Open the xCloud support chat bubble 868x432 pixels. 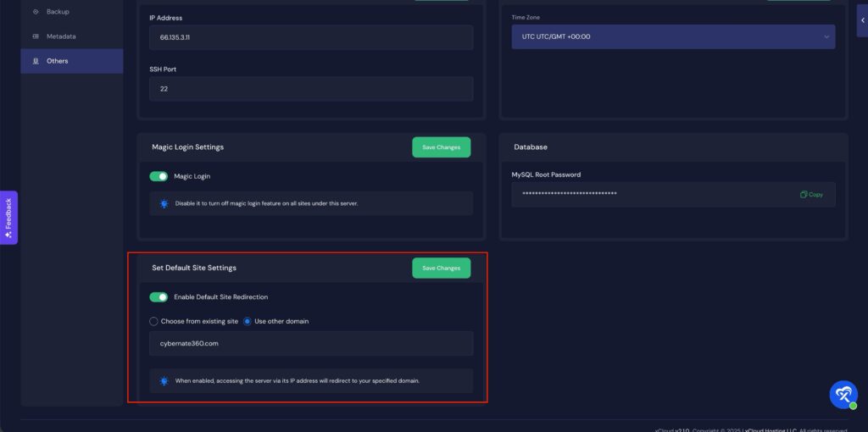tap(843, 394)
